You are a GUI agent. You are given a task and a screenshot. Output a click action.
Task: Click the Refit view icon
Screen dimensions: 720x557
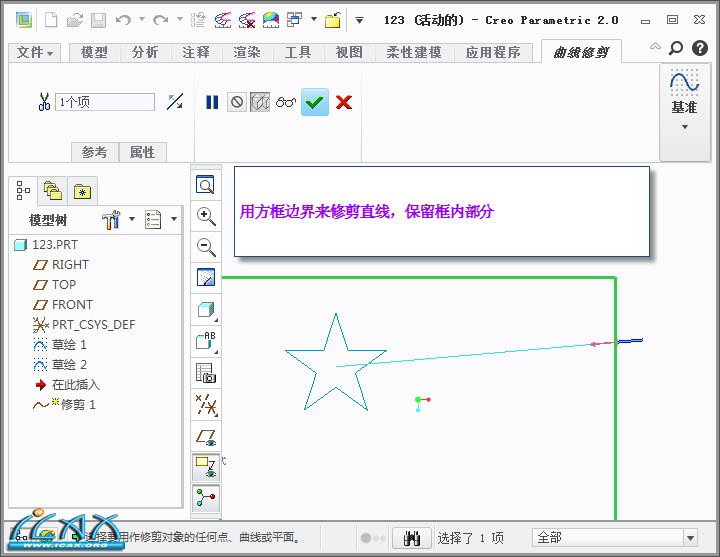coord(206,185)
